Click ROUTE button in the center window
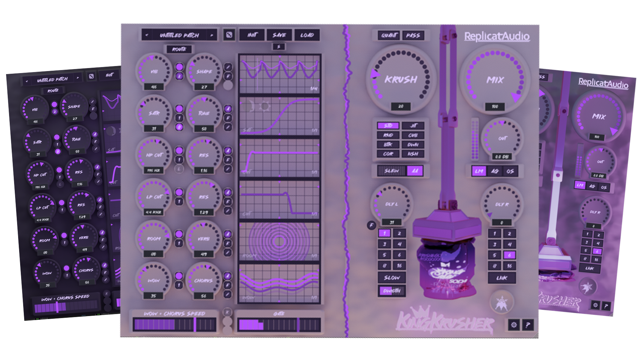Viewport: 644px width, 362px height. (x=179, y=49)
